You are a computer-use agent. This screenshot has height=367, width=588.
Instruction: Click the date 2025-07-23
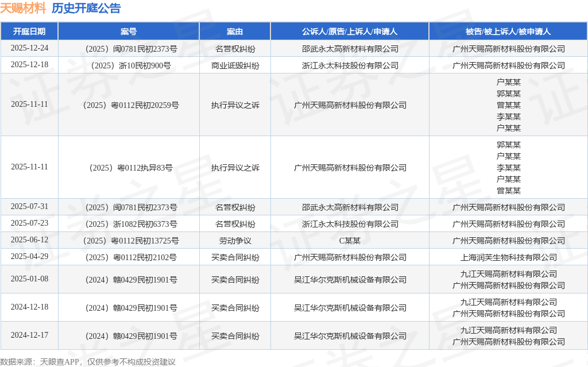(29, 223)
